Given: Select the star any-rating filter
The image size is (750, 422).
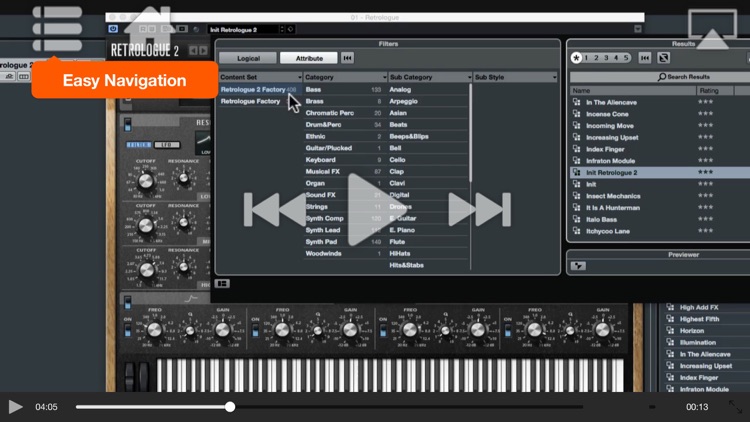Looking at the screenshot, I should pyautogui.click(x=576, y=58).
